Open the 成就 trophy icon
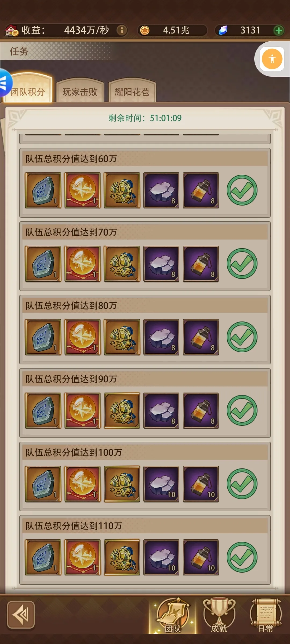 [219, 616]
